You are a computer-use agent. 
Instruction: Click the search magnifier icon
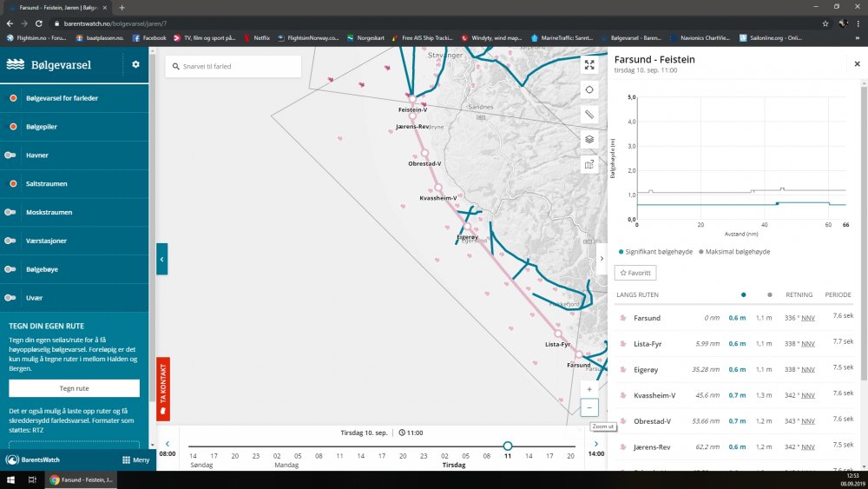click(176, 67)
